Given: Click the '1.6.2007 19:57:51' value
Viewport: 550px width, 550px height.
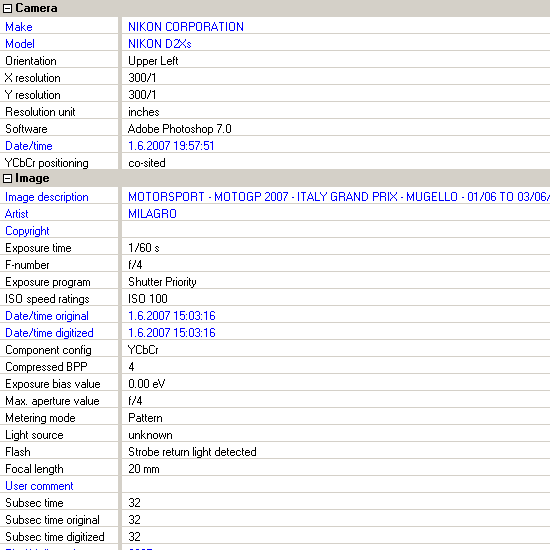Looking at the screenshot, I should 171,146.
